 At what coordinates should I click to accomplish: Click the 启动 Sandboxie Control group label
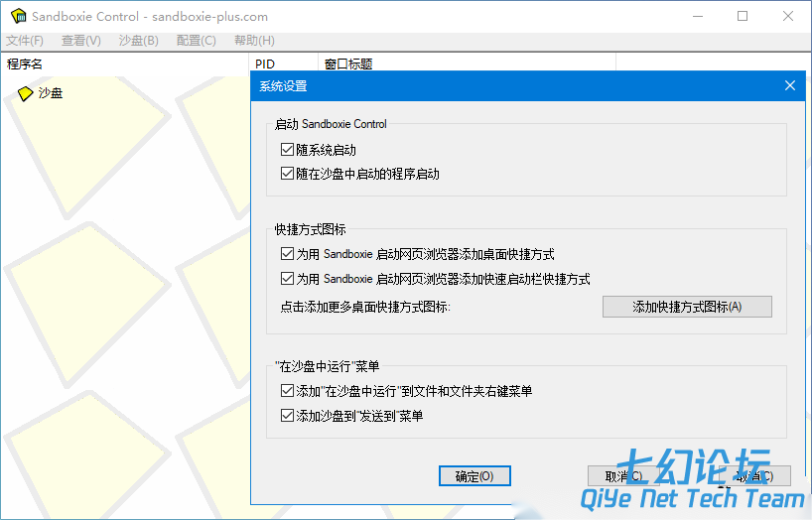[x=331, y=124]
